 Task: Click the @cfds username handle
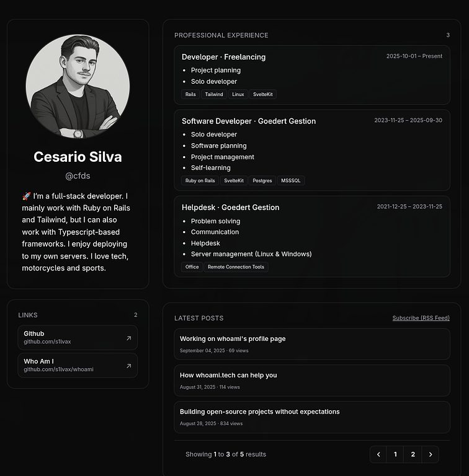pyautogui.click(x=78, y=176)
